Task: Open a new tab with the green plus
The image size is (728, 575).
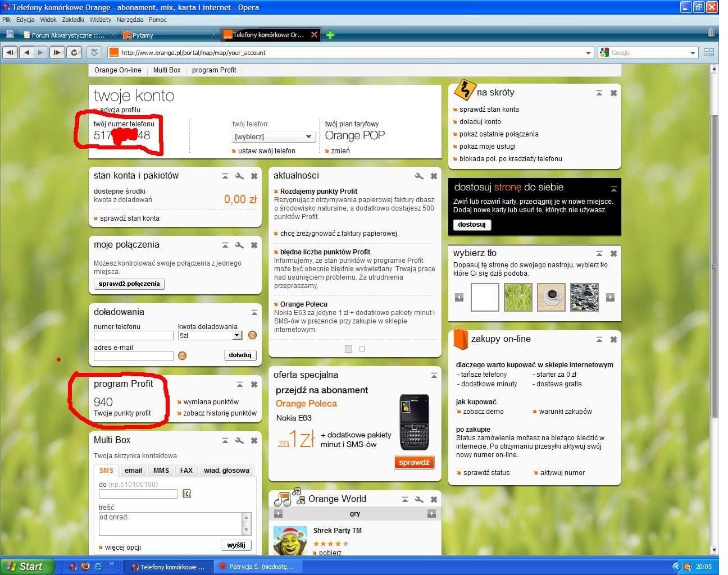Action: tap(330, 35)
